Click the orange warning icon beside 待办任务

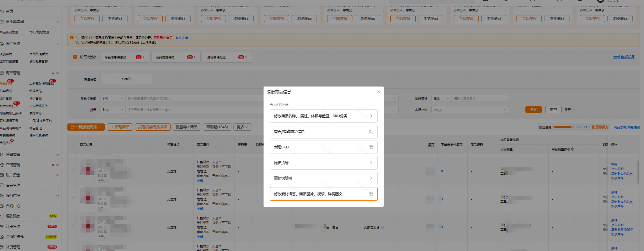75,57
